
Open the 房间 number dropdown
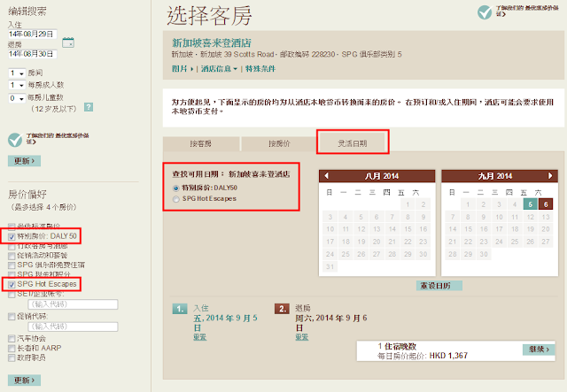coord(18,73)
